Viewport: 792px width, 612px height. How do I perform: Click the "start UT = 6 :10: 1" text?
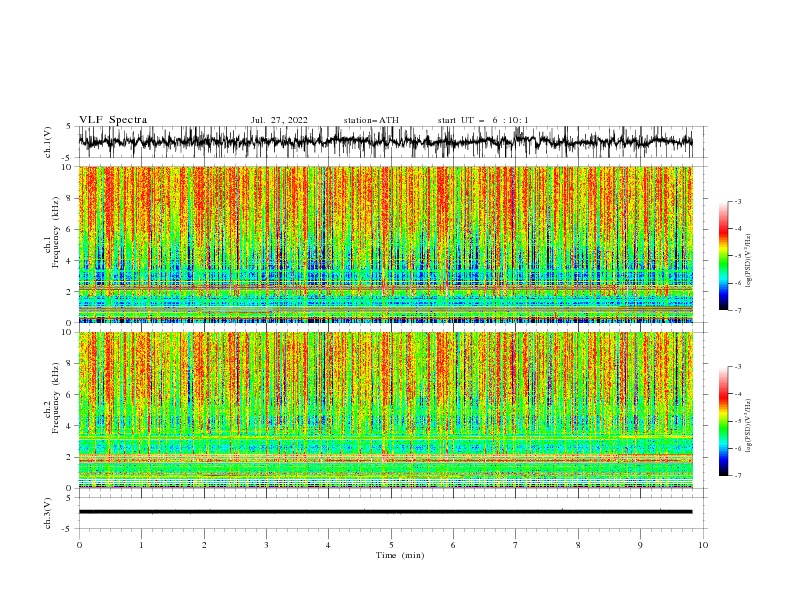[x=483, y=120]
